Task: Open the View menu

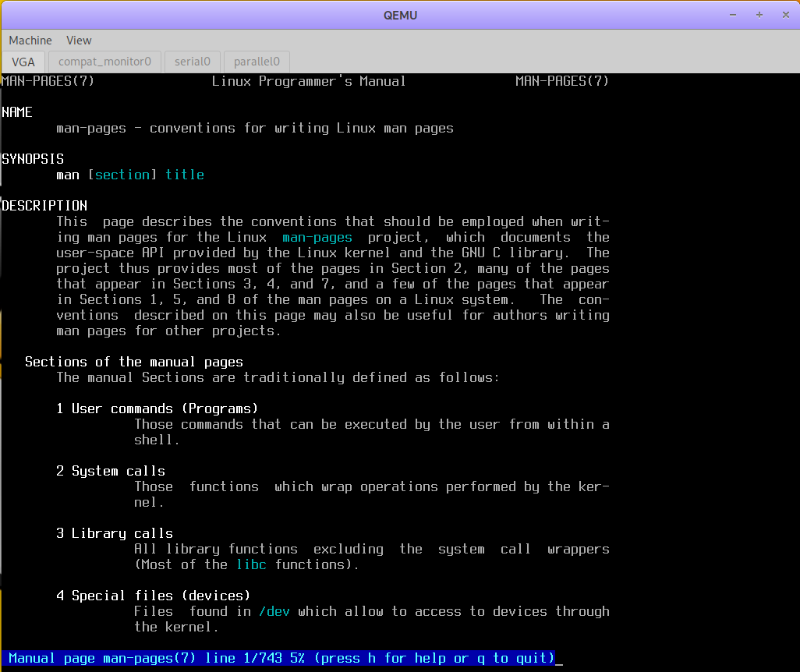Action: (x=79, y=41)
